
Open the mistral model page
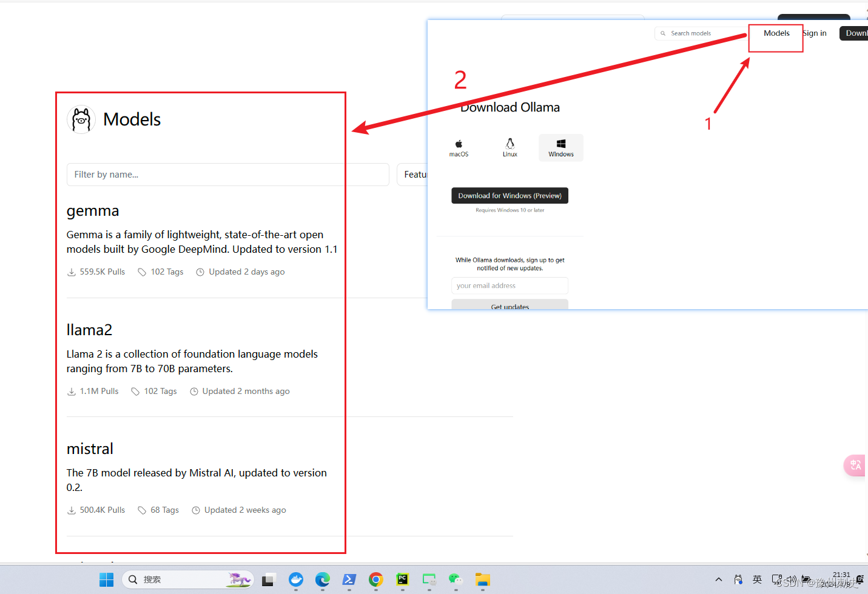[x=90, y=449]
